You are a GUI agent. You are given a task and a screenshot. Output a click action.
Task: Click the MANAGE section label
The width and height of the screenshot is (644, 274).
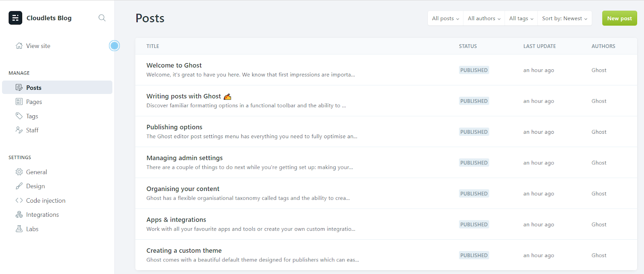point(19,73)
